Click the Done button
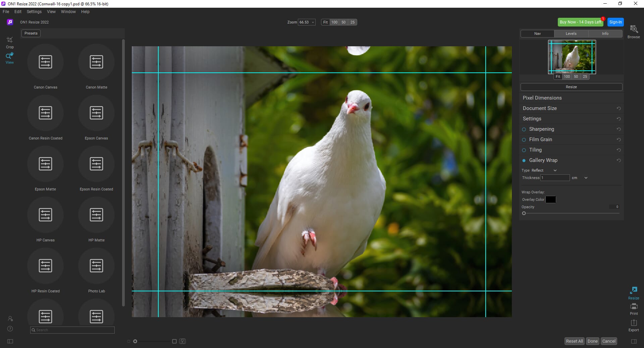Image resolution: width=644 pixels, height=348 pixels. pyautogui.click(x=593, y=341)
